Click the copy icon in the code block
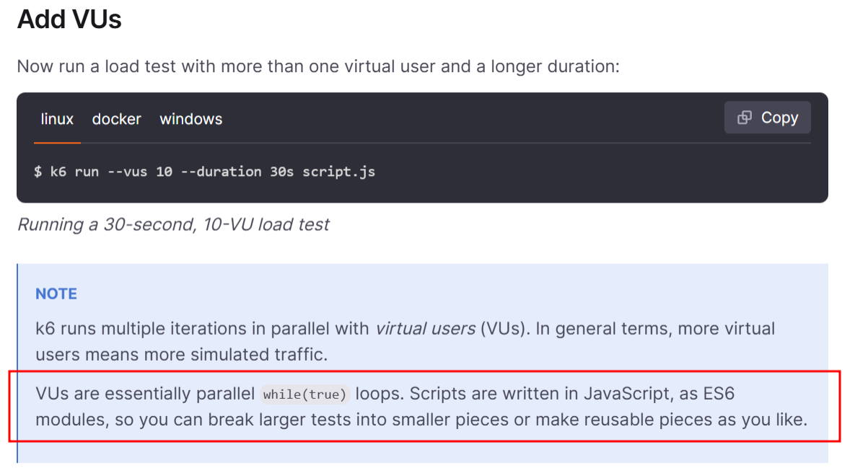 pos(745,118)
